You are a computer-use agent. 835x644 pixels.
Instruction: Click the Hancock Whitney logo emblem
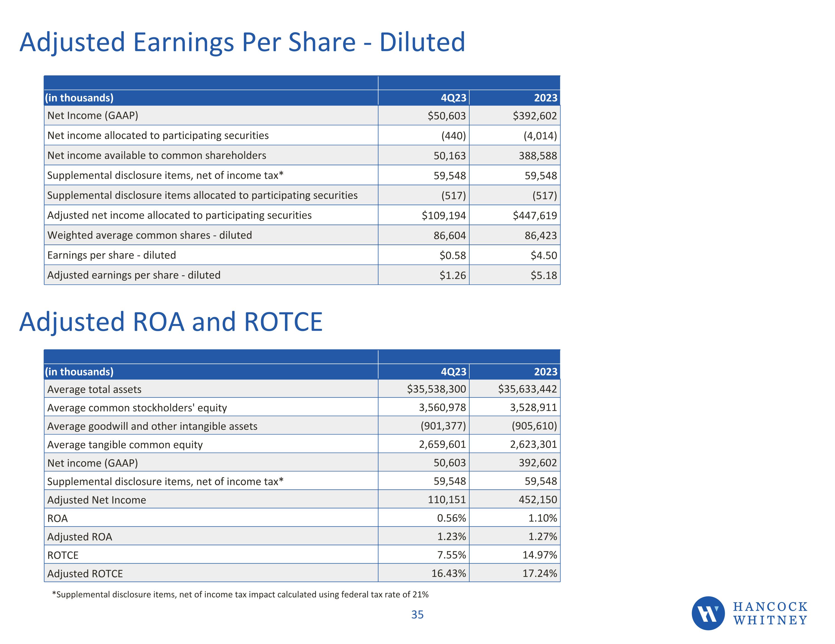(708, 613)
